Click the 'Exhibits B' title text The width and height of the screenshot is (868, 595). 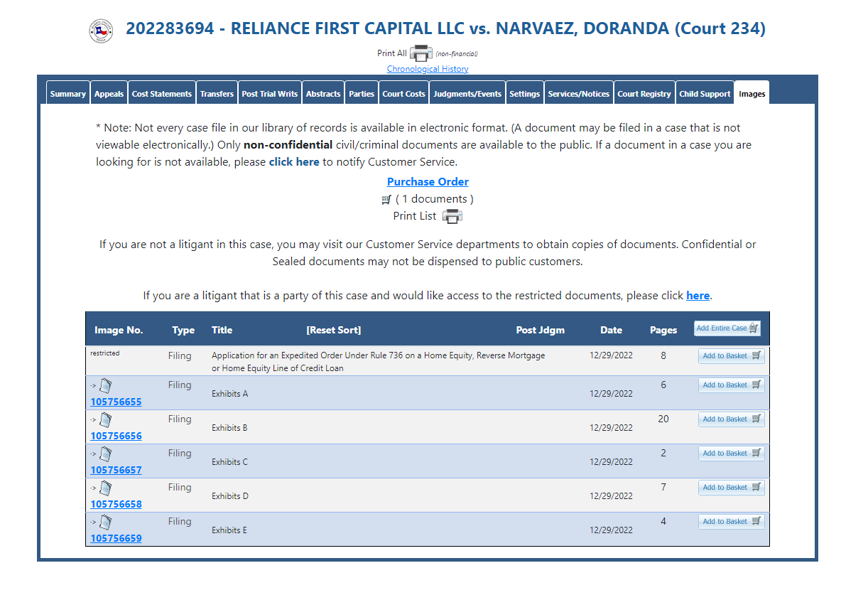point(229,428)
